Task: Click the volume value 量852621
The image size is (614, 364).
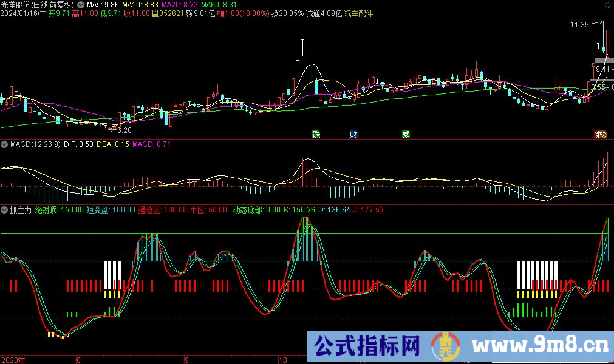Action: pos(168,13)
